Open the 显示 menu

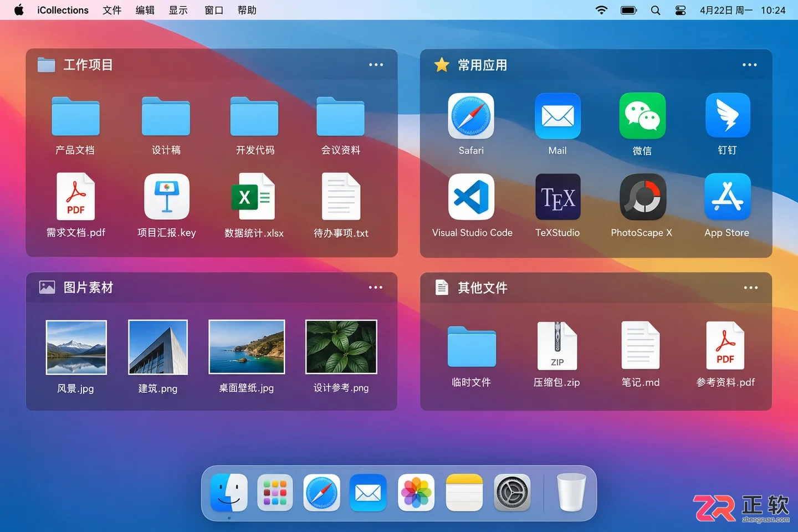pos(178,10)
